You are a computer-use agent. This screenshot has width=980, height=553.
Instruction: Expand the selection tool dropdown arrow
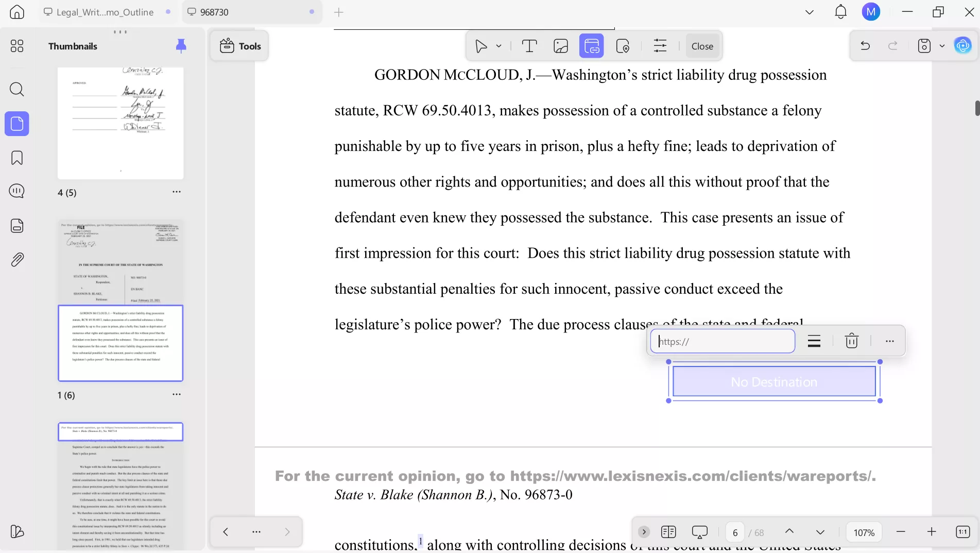point(498,46)
